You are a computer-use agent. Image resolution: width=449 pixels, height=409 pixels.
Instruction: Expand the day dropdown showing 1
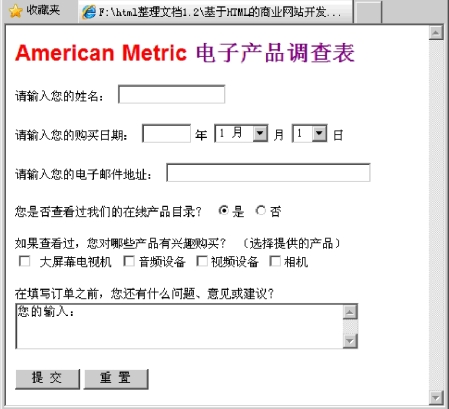pos(309,133)
